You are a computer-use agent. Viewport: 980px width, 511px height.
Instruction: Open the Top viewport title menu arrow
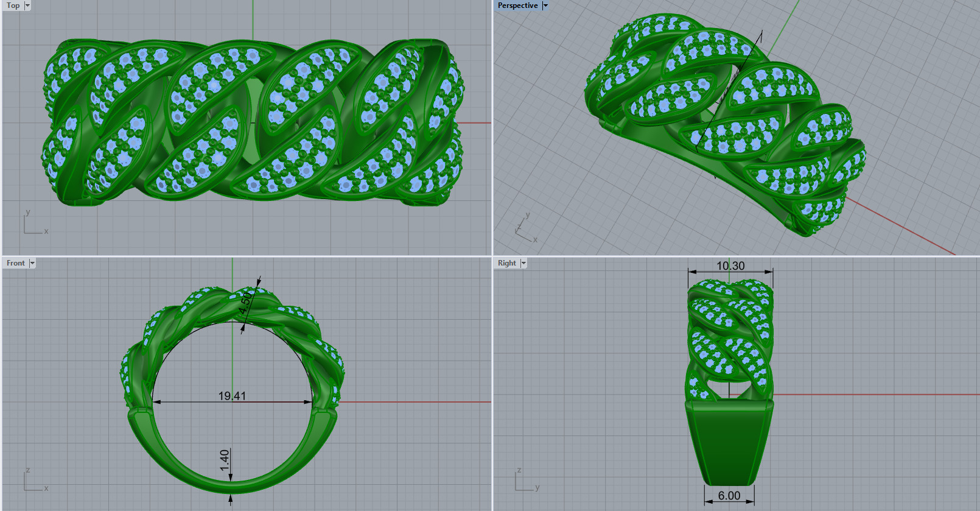(x=27, y=5)
